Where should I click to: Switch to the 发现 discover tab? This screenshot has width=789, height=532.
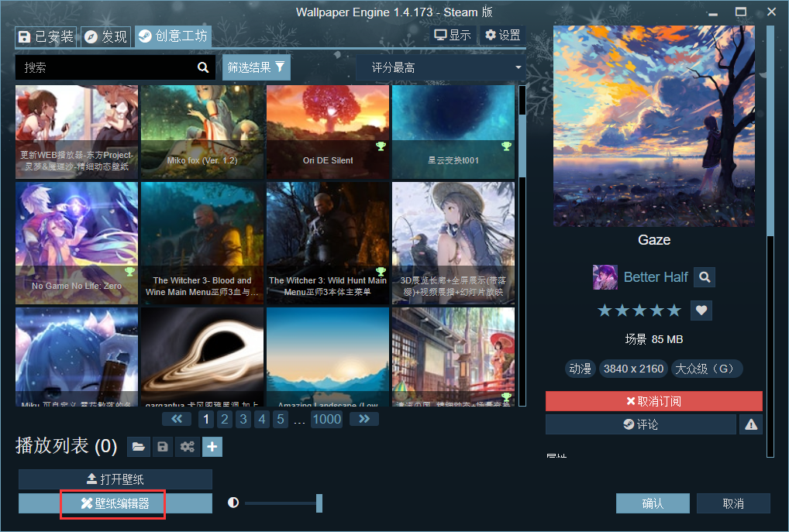[x=105, y=36]
